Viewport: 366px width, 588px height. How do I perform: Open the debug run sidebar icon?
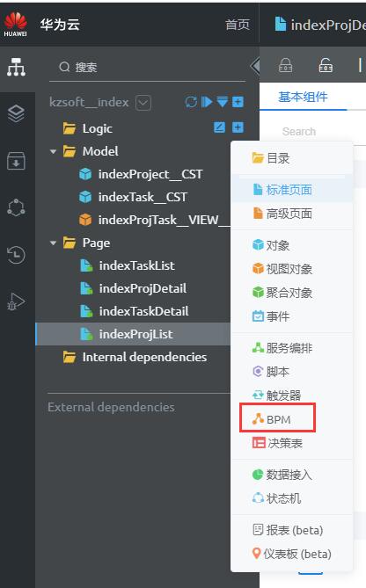16,301
